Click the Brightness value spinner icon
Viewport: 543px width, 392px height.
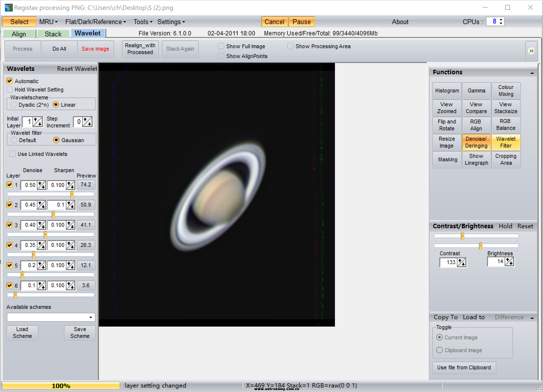[509, 261]
